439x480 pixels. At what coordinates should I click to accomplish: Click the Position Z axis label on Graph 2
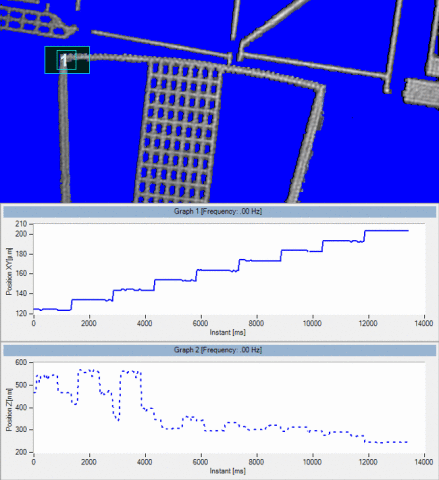9,409
